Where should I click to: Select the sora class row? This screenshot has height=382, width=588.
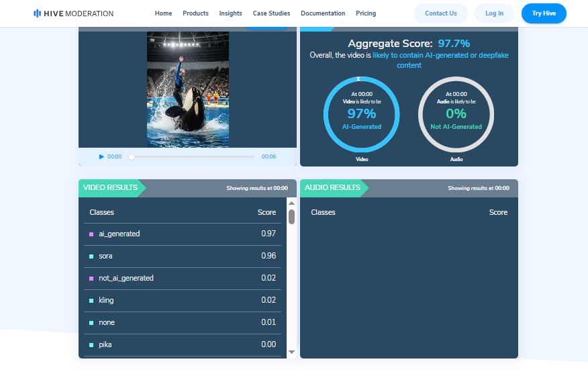point(183,256)
